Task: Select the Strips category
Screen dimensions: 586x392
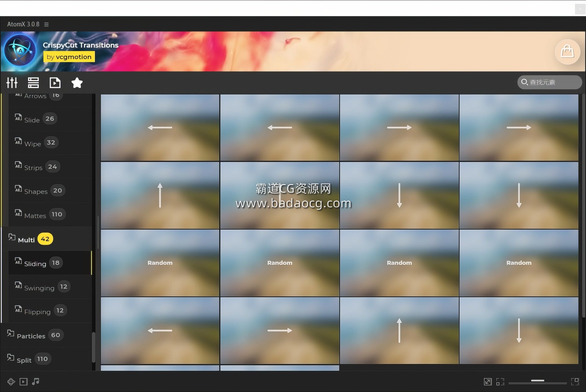Action: click(50, 167)
